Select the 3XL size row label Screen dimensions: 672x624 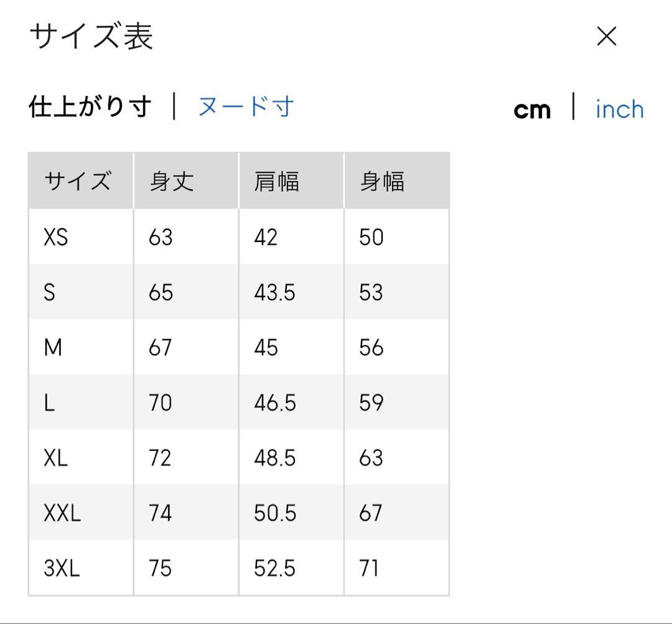[x=62, y=569]
